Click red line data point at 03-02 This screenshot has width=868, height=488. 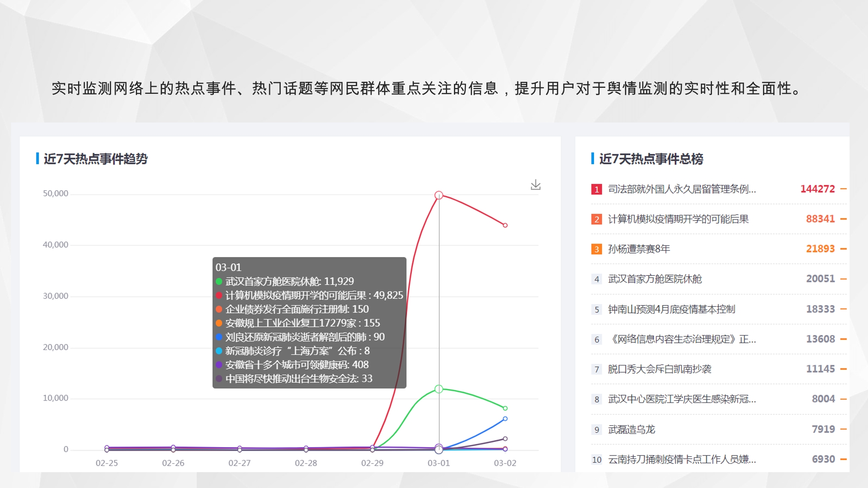click(505, 225)
